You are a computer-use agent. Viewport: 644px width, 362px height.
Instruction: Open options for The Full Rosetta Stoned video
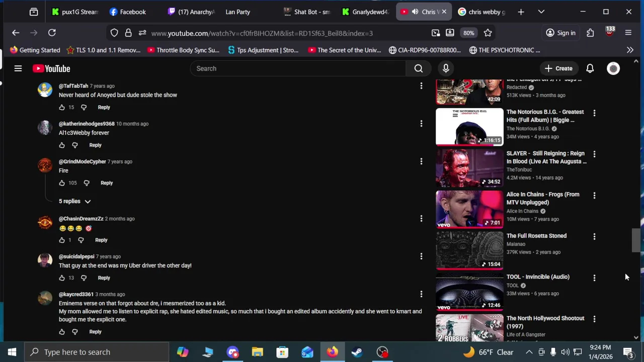(594, 237)
